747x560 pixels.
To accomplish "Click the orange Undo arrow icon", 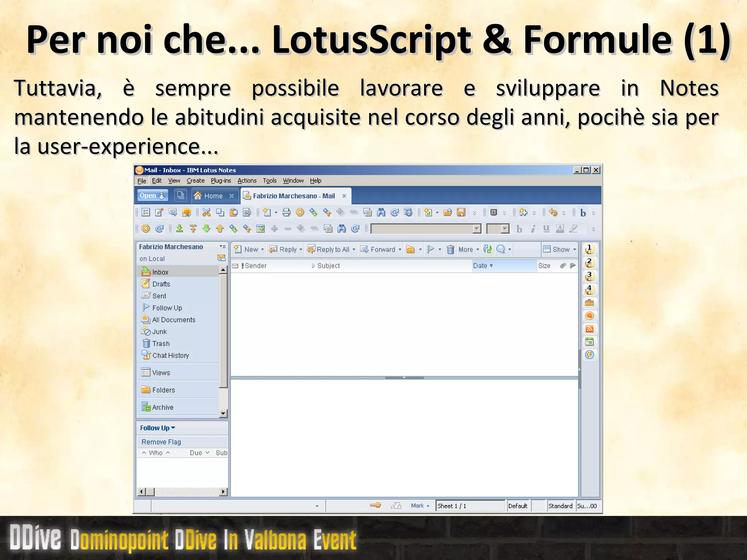I will (553, 213).
